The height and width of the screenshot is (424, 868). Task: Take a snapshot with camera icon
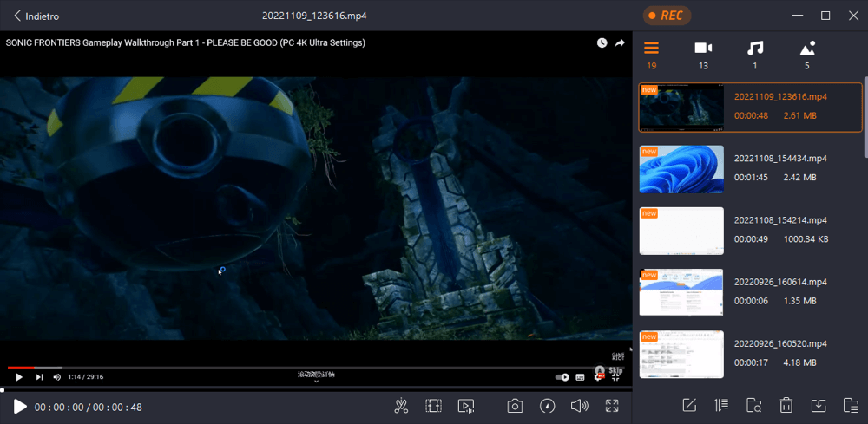pyautogui.click(x=515, y=407)
